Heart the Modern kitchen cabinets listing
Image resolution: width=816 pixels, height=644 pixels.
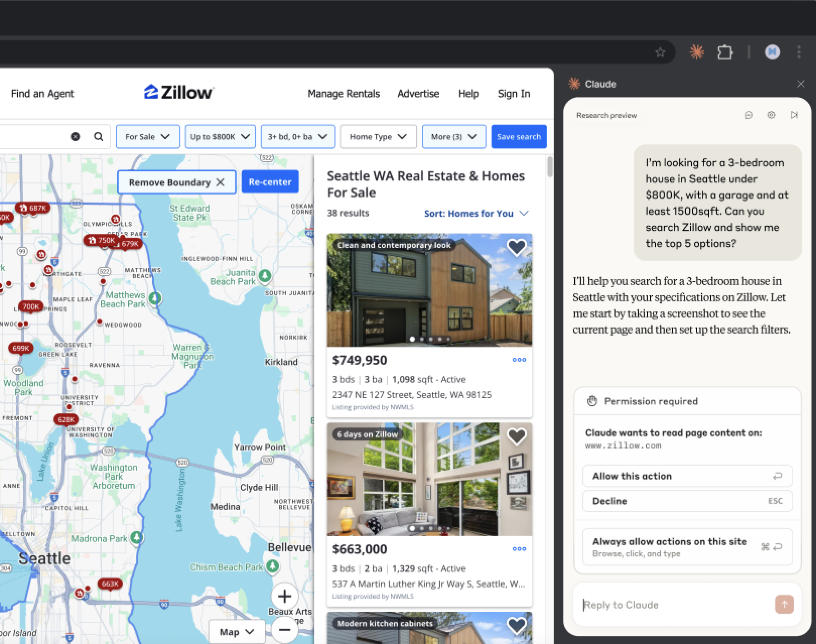point(516,625)
